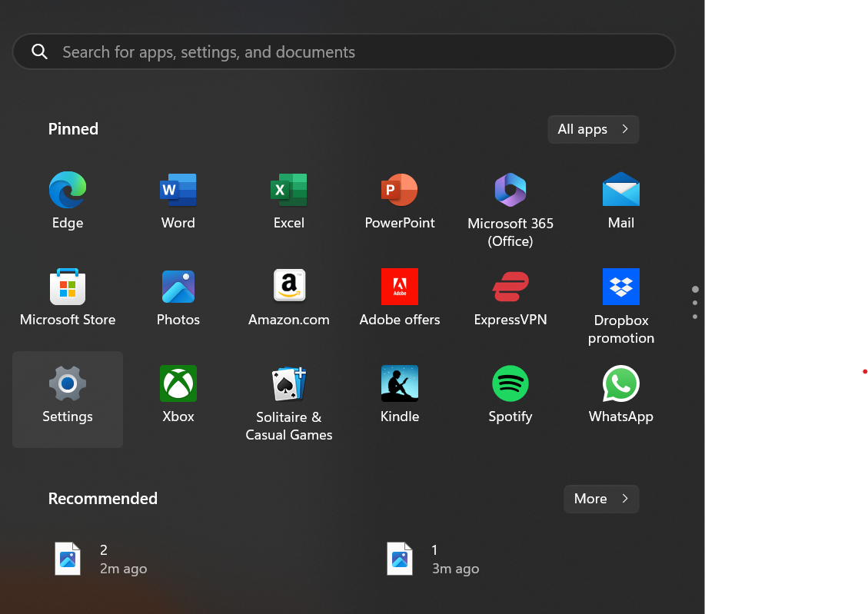Image resolution: width=868 pixels, height=614 pixels.
Task: Launch Word from pinned apps
Action: coord(178,191)
